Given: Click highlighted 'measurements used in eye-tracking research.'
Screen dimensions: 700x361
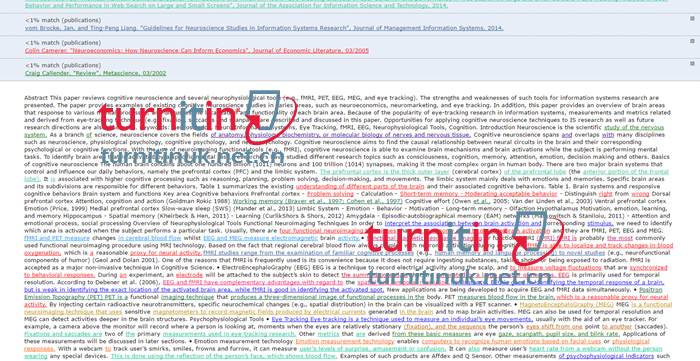Looking at the screenshot, I should click(229, 334).
